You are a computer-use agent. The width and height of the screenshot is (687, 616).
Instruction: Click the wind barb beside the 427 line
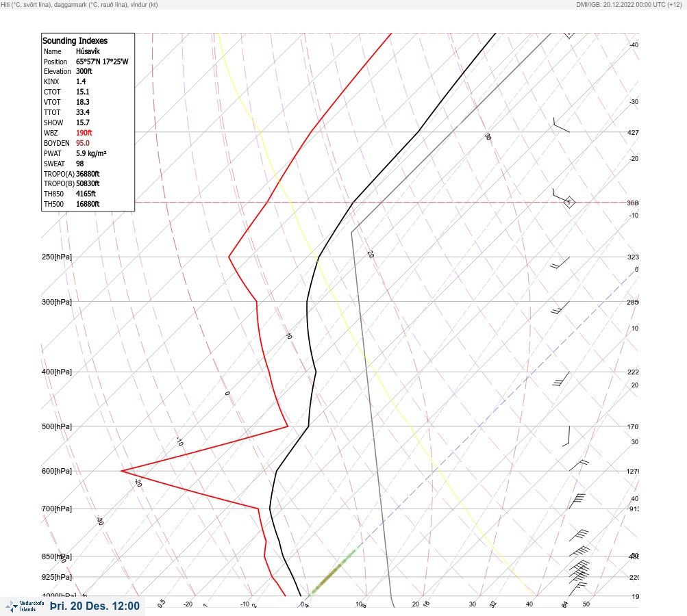coord(561,125)
